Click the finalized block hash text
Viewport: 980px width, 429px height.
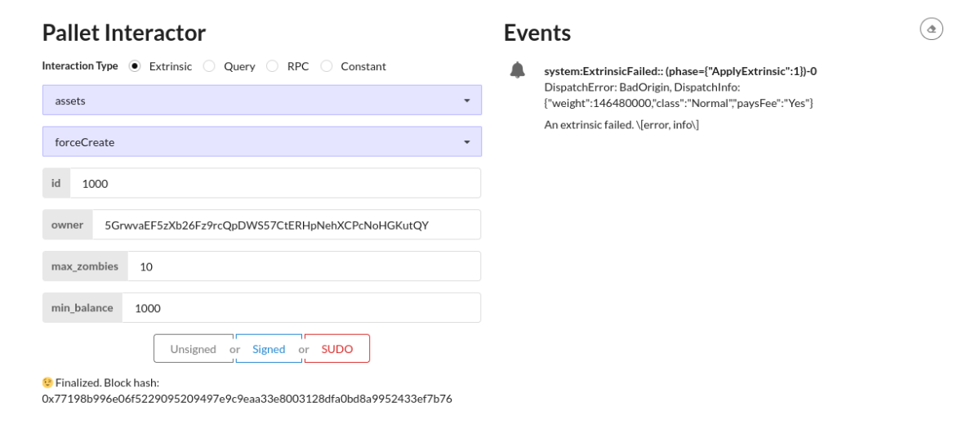(247, 399)
